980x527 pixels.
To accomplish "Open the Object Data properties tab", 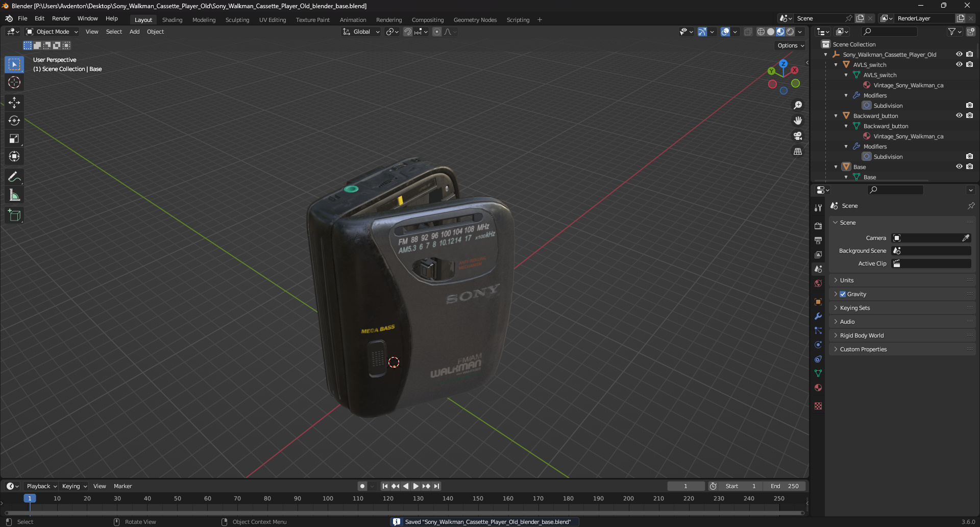I will click(818, 373).
